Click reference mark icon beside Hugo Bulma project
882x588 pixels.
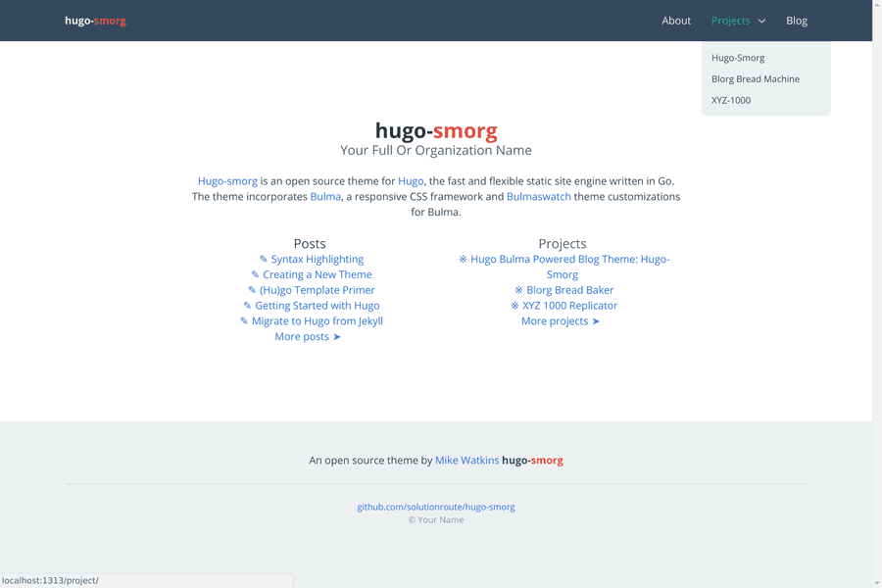(463, 259)
